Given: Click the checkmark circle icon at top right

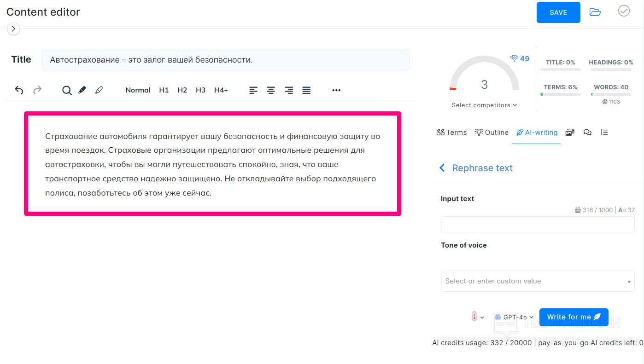Looking at the screenshot, I should [624, 11].
